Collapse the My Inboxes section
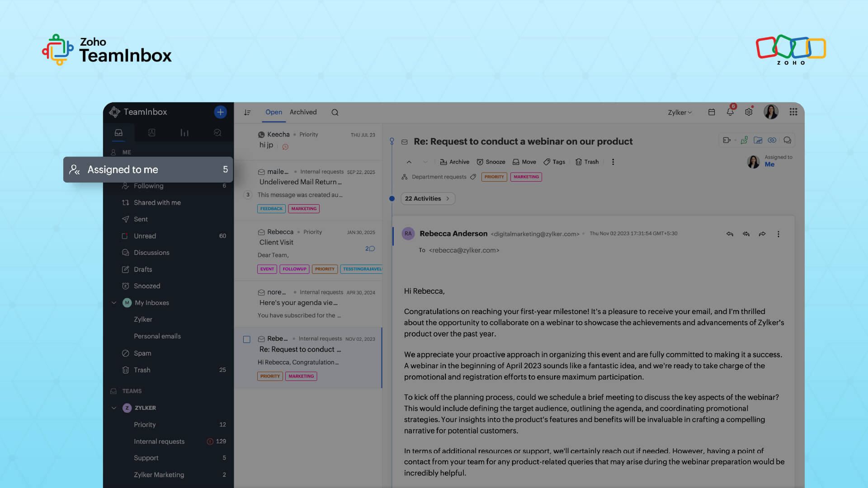Screen dimensions: 868x488 (x=114, y=303)
